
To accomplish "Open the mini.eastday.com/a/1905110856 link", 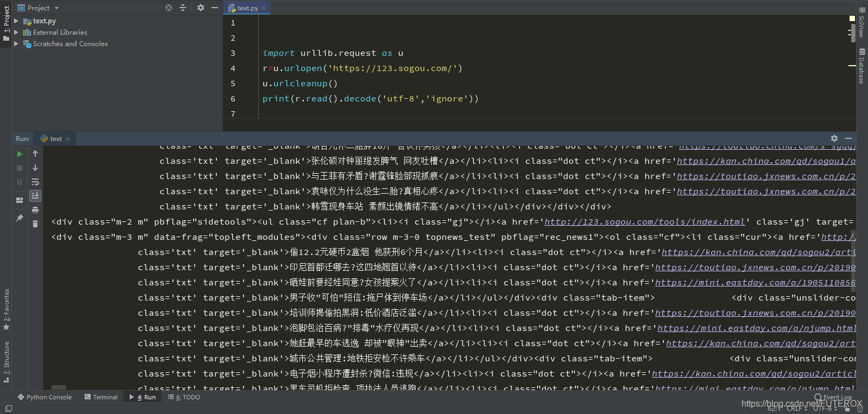I will pyautogui.click(x=755, y=283).
